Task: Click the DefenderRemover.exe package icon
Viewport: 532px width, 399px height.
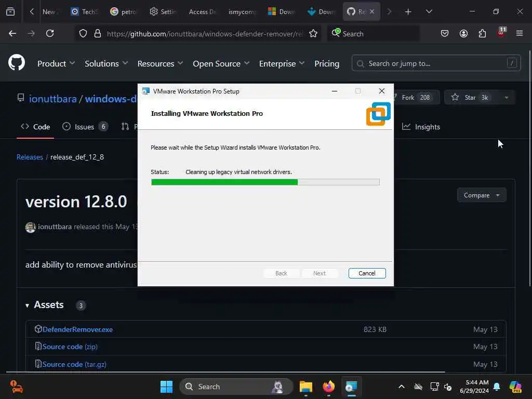Action: pos(38,329)
